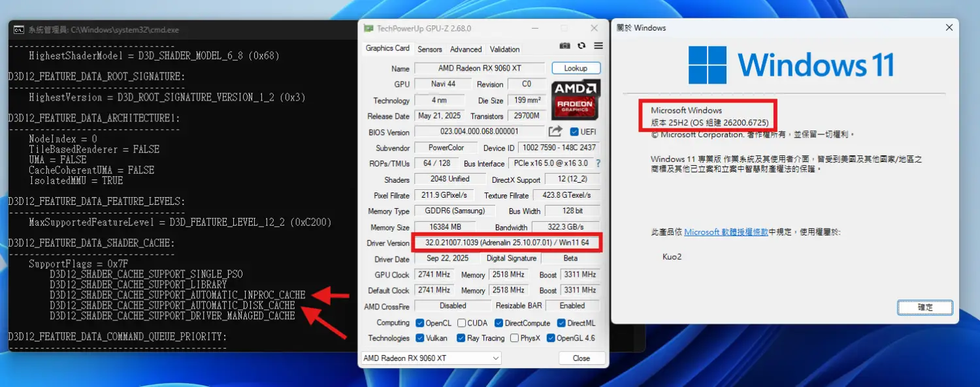This screenshot has width=980, height=387.
Task: Click the Resizable BAR value Enabled
Action: [572, 305]
